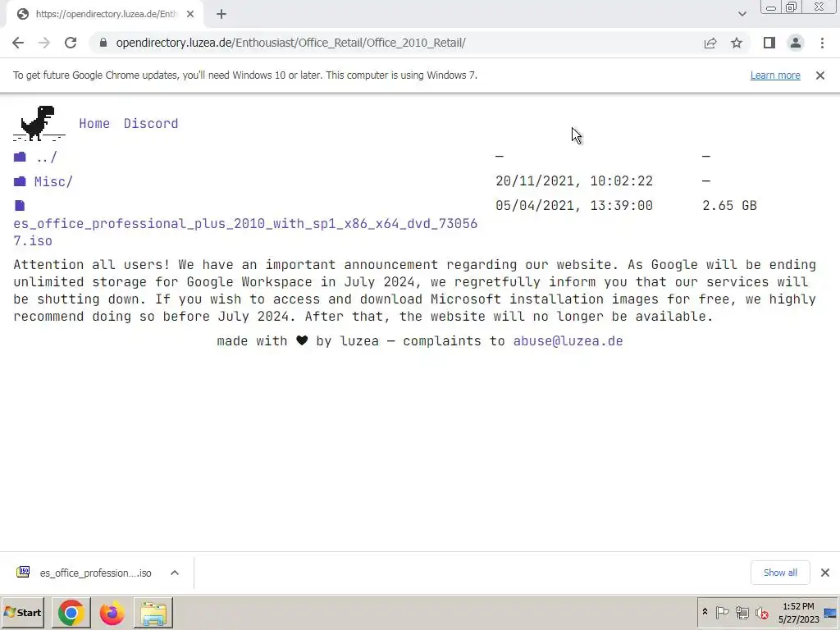Close the downloads bar

pos(825,573)
